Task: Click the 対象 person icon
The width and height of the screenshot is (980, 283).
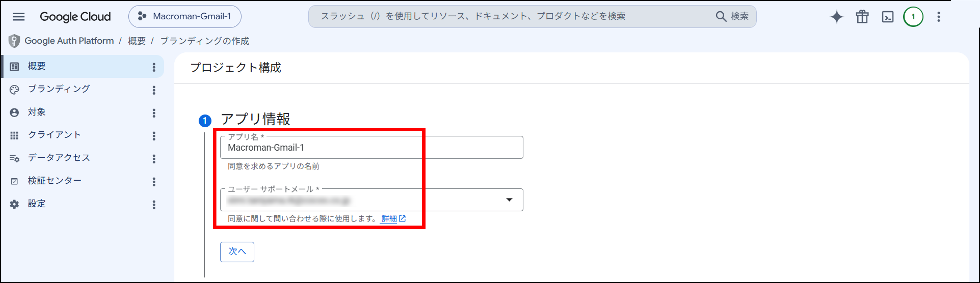Action: [14, 113]
